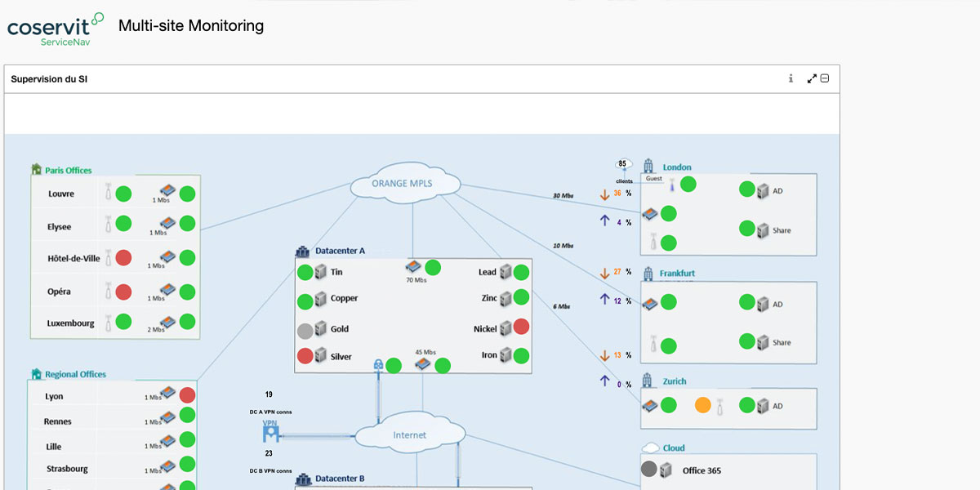980x490 pixels.
Task: Open the Paris Offices group label
Action: coord(68,171)
